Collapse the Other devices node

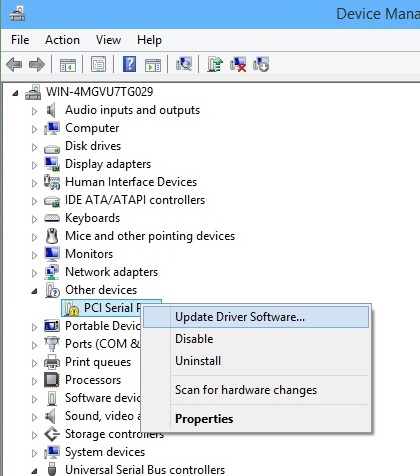point(34,291)
